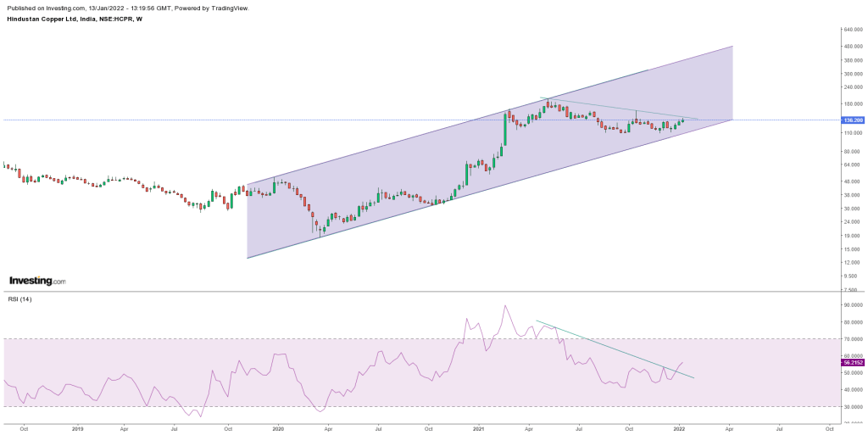This screenshot has width=868, height=435.
Task: Click the 30.0000 RSI oversold scale label
Action: click(852, 407)
